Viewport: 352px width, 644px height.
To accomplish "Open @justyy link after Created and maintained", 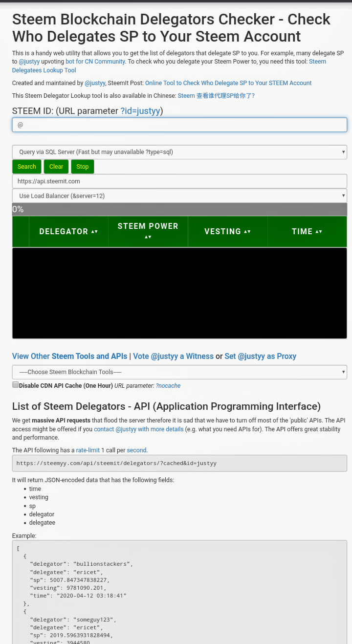I will (95, 83).
